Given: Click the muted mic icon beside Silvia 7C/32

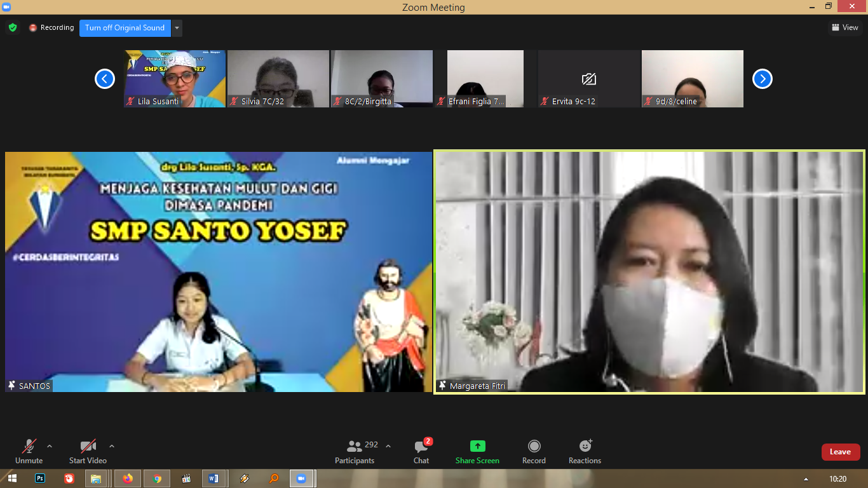Looking at the screenshot, I should 234,101.
